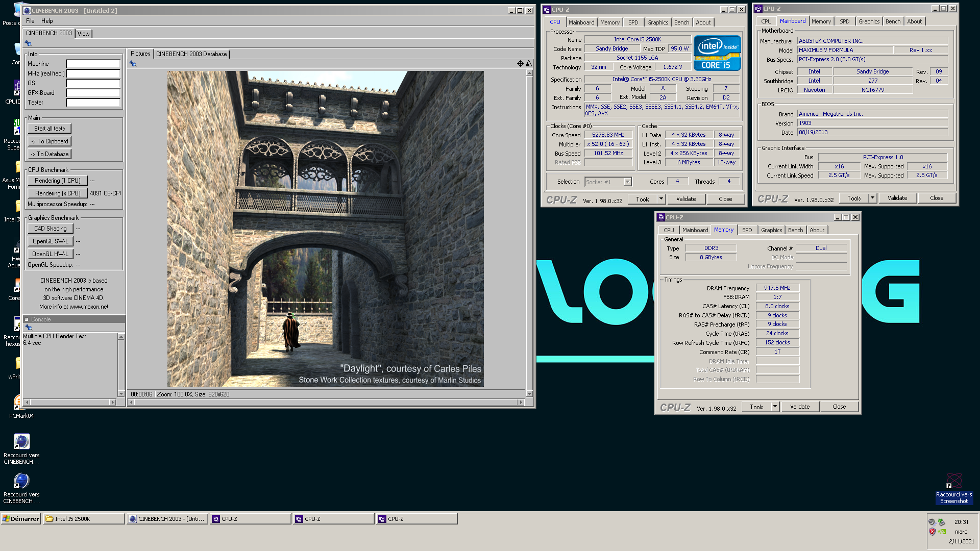Click the pin icon in the Pictures panel
Screen dimensions: 980x551
pyautogui.click(x=133, y=64)
